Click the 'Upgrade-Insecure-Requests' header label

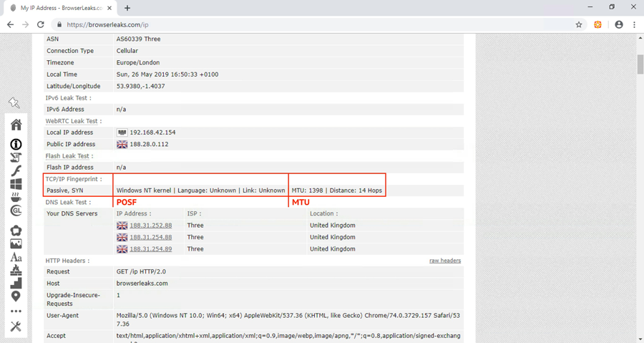tap(73, 299)
